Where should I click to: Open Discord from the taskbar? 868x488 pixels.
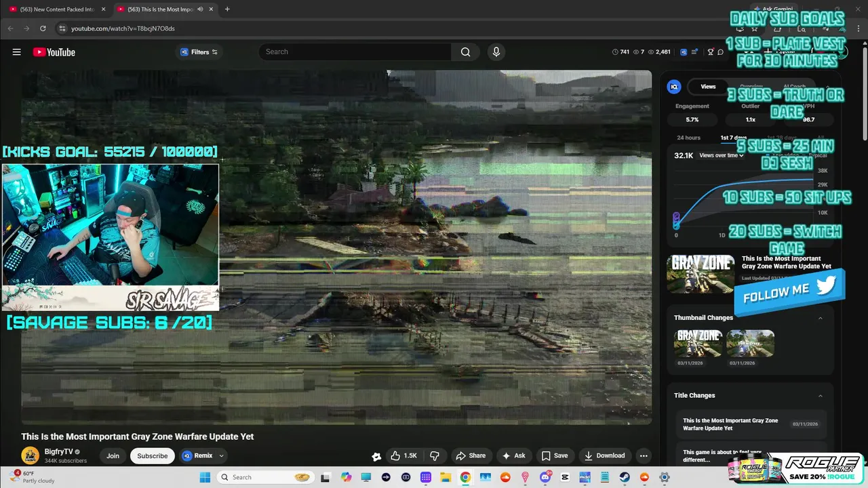pyautogui.click(x=545, y=477)
